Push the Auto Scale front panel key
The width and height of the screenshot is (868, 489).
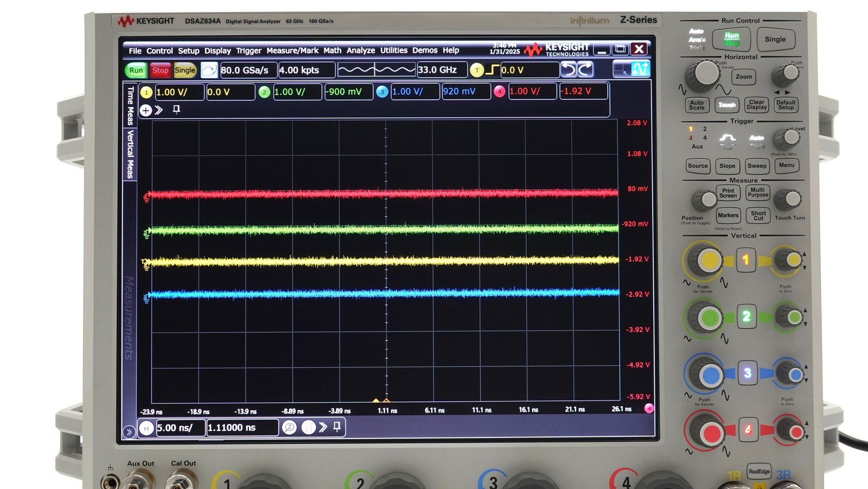(x=697, y=105)
